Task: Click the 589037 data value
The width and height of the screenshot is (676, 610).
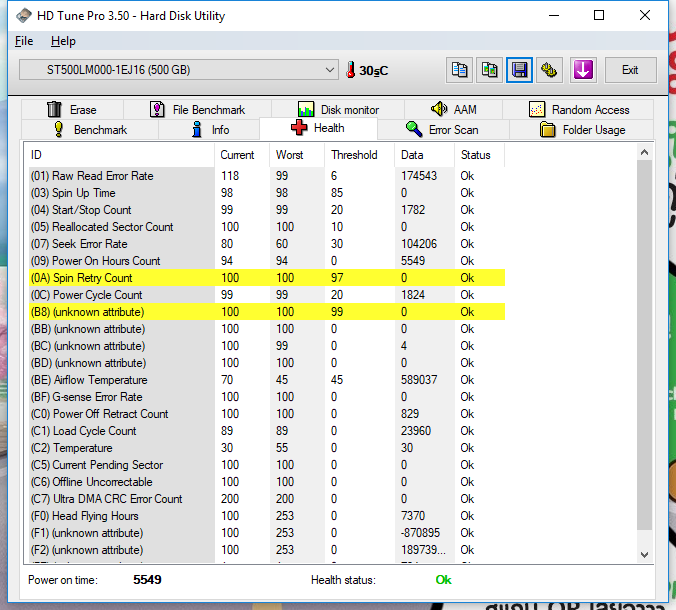Action: (x=419, y=380)
